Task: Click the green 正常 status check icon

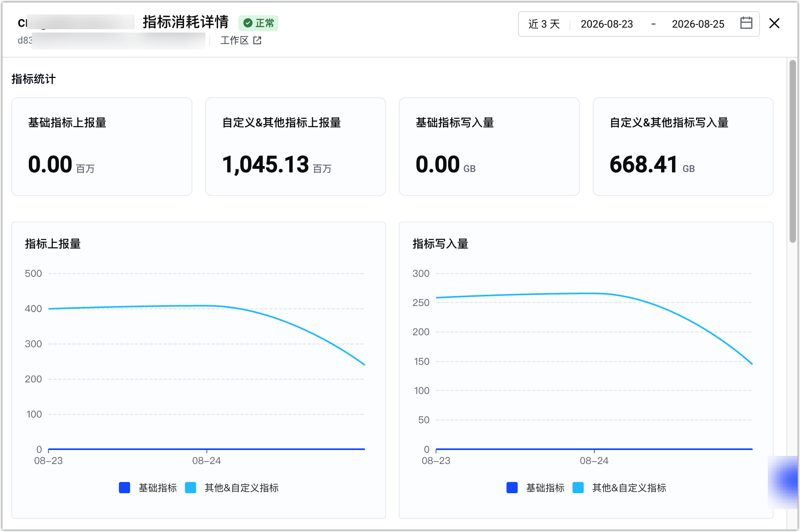Action: pos(248,23)
